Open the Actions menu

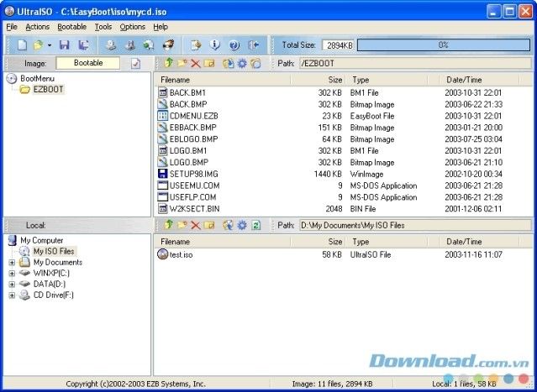[37, 27]
